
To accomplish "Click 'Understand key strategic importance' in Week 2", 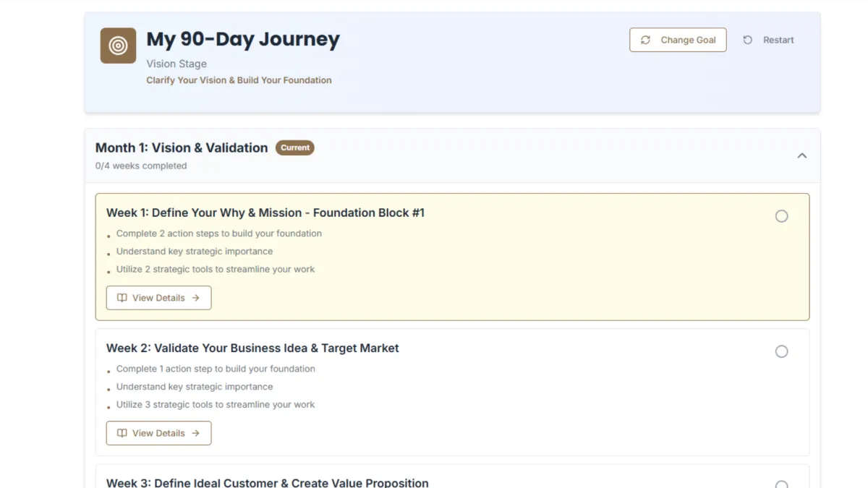I will click(195, 387).
